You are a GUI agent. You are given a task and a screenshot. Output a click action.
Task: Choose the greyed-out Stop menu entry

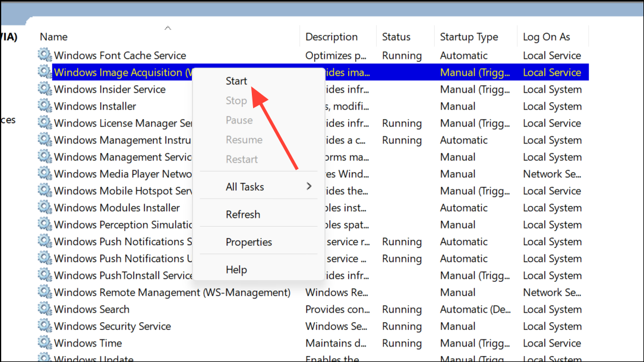click(x=236, y=100)
